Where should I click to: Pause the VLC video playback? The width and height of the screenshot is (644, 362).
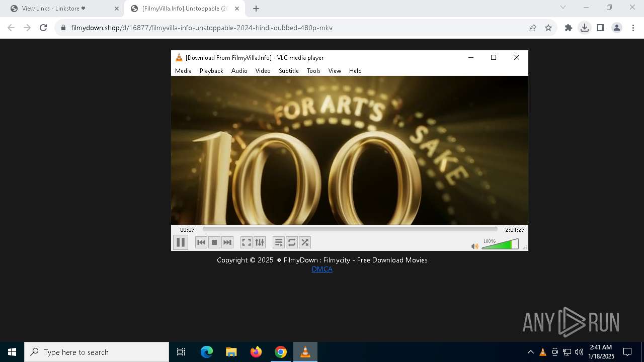click(181, 242)
